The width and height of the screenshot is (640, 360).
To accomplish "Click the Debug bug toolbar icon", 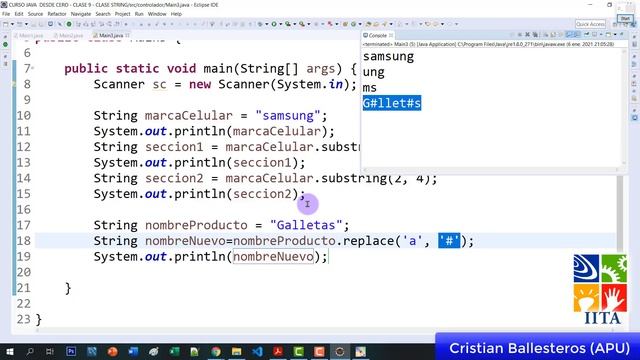I will click(260, 24).
